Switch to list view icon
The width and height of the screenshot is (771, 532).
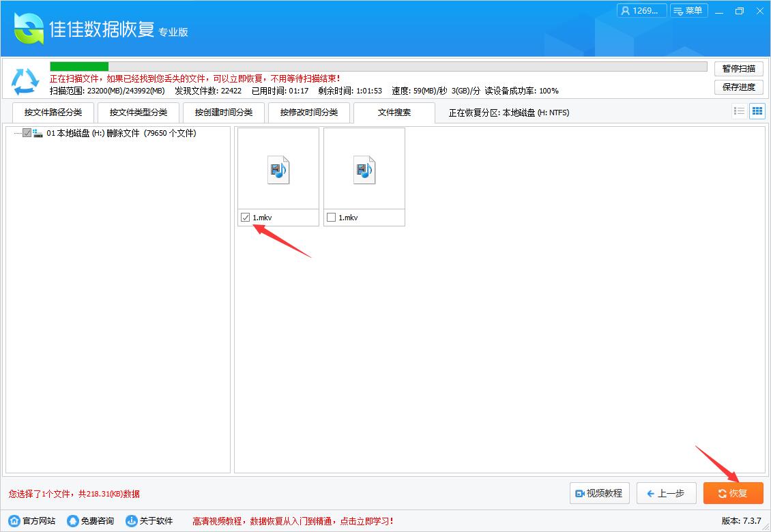point(739,111)
